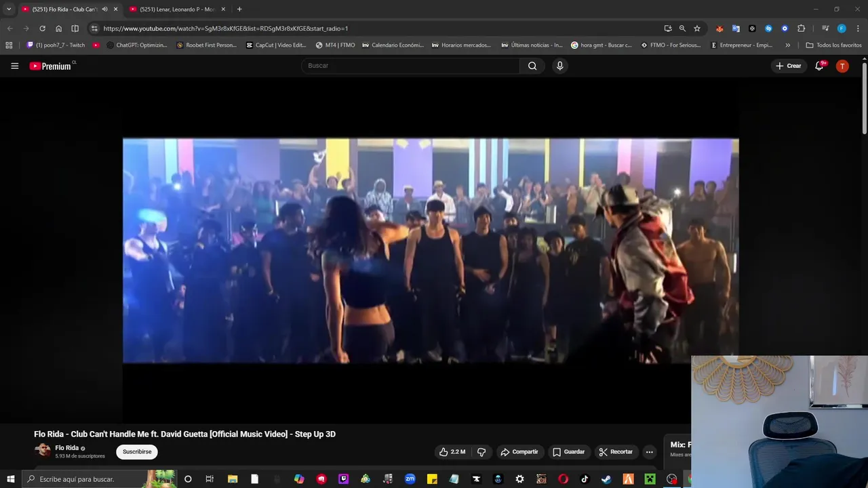Screen dimensions: 868x488
Task: Open TikTok from the taskbar
Action: click(x=585, y=479)
